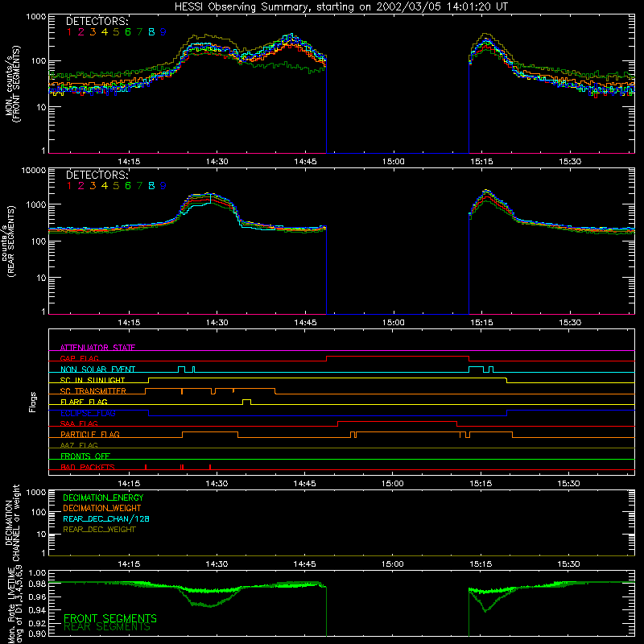Select the SAA_FLAG label
Image resolution: width=644 pixels, height=644 pixels.
coord(79,423)
